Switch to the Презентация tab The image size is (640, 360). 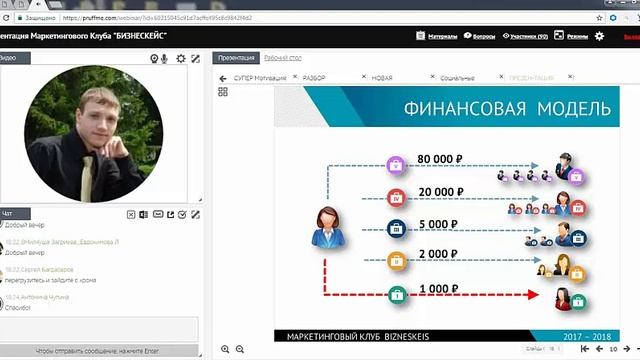[x=236, y=58]
